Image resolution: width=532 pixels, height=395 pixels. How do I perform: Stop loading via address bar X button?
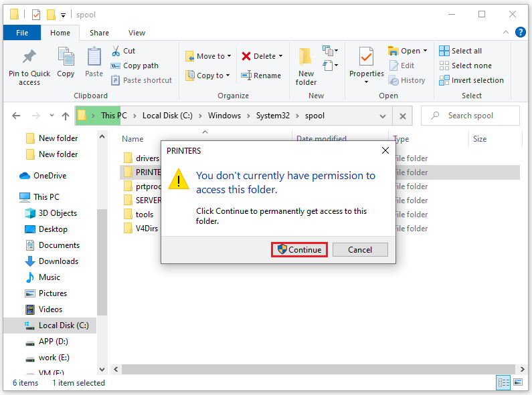click(402, 116)
